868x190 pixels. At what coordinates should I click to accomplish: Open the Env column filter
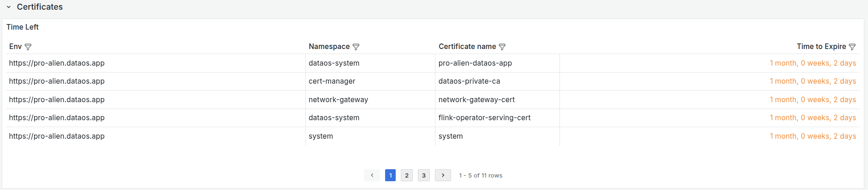28,47
